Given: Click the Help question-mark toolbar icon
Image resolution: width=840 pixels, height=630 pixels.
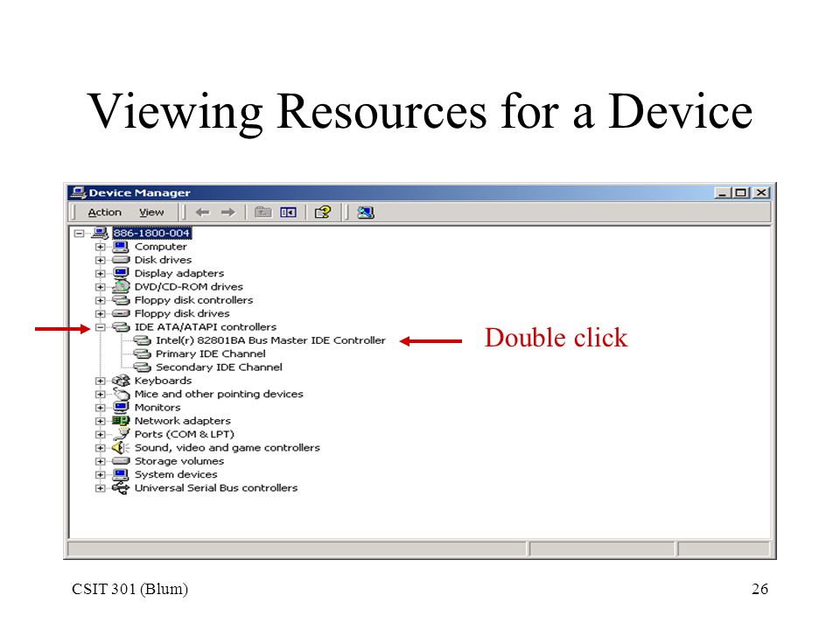Looking at the screenshot, I should coord(323,213).
